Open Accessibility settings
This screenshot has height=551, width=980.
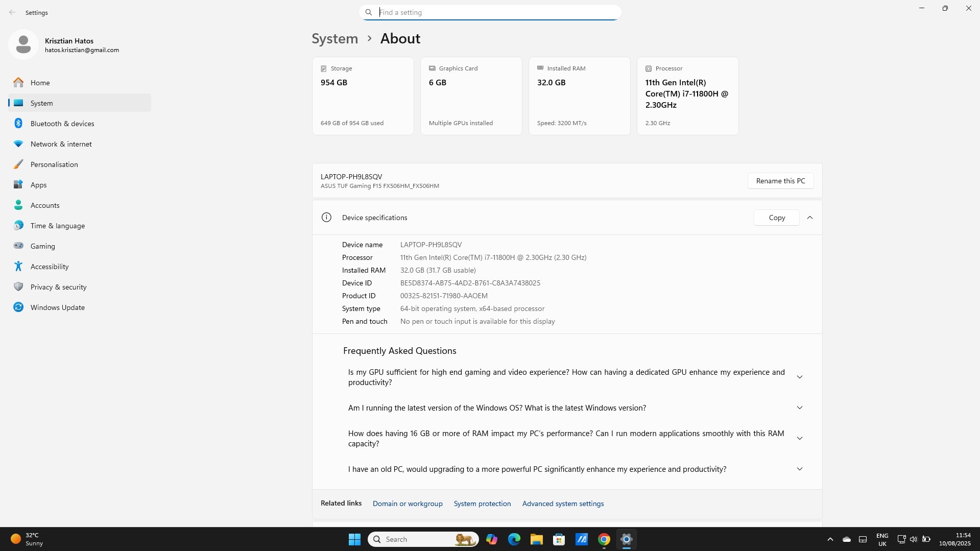[x=80, y=267]
